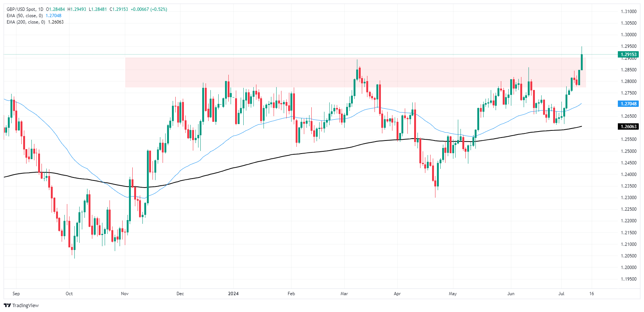Click the Sep label on time axis
Viewport: 644px width, 312px height.
[16, 294]
